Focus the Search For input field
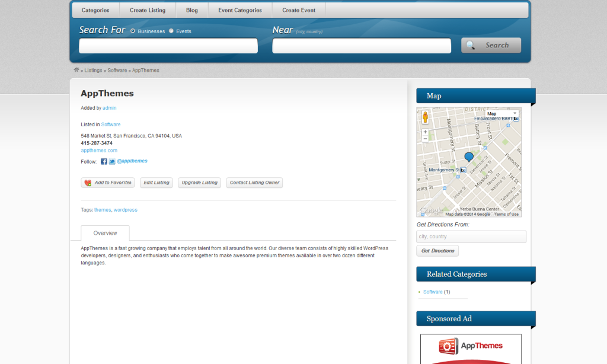This screenshot has height=364, width=607. pyautogui.click(x=168, y=46)
